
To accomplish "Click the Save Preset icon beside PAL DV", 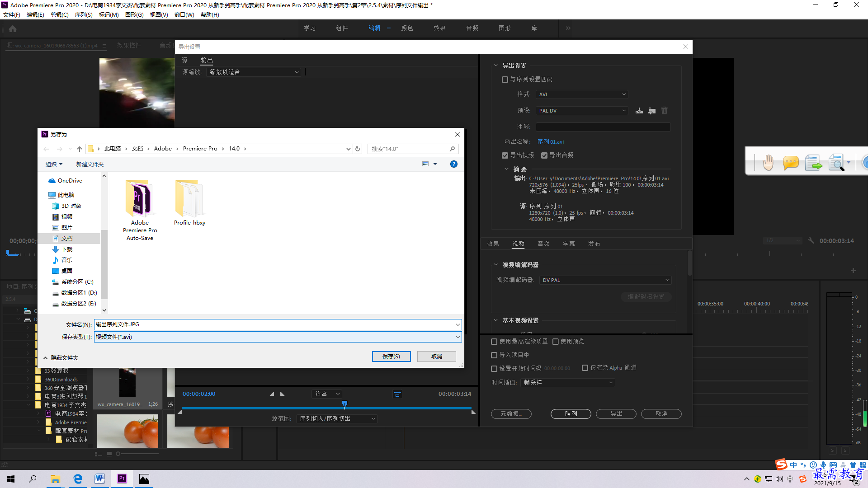I will click(639, 111).
